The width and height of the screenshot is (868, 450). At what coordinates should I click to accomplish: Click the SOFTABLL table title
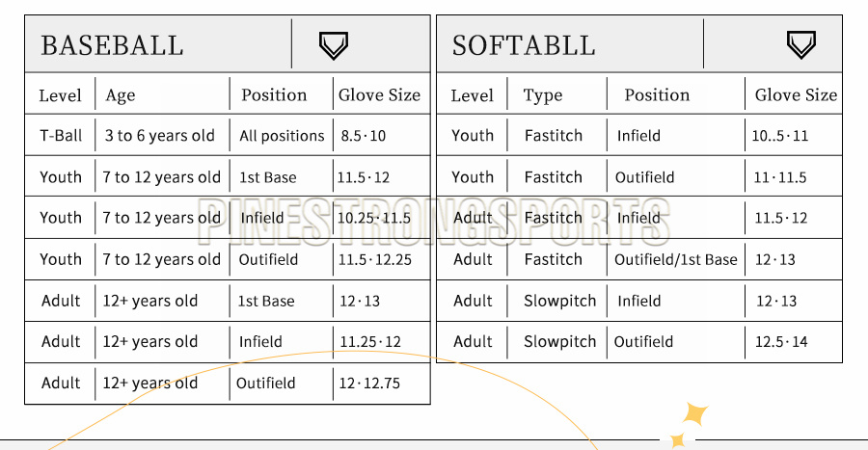point(524,45)
